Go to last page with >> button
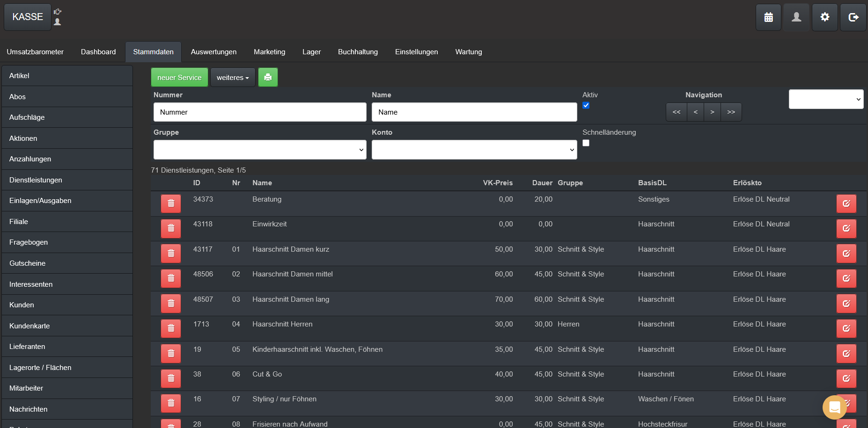Screen dimensions: 868x428 pyautogui.click(x=731, y=112)
